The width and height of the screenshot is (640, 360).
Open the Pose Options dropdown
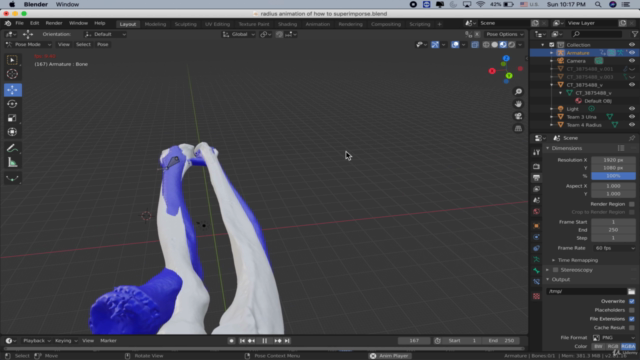click(505, 34)
